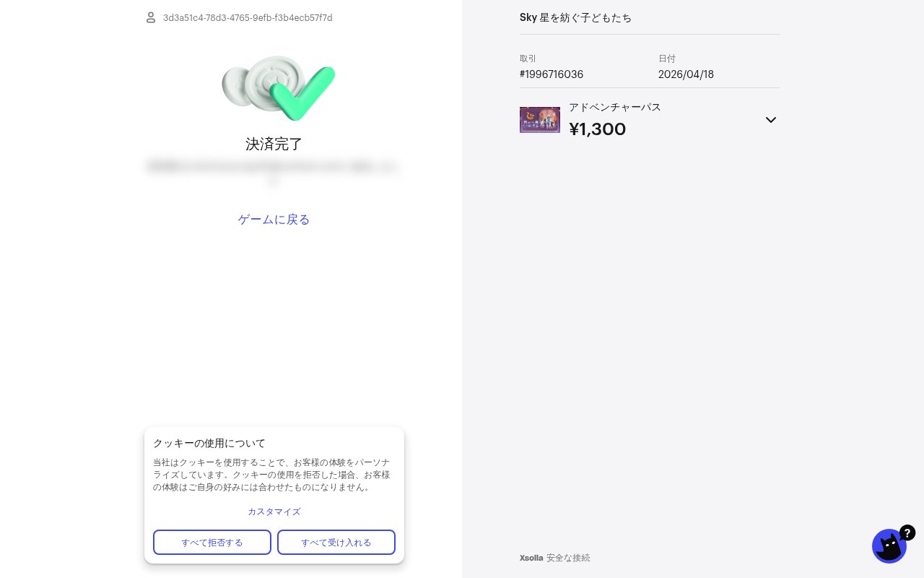Click the アドベンチャーパス item thumbnail
The width and height of the screenshot is (924, 578).
click(x=539, y=120)
